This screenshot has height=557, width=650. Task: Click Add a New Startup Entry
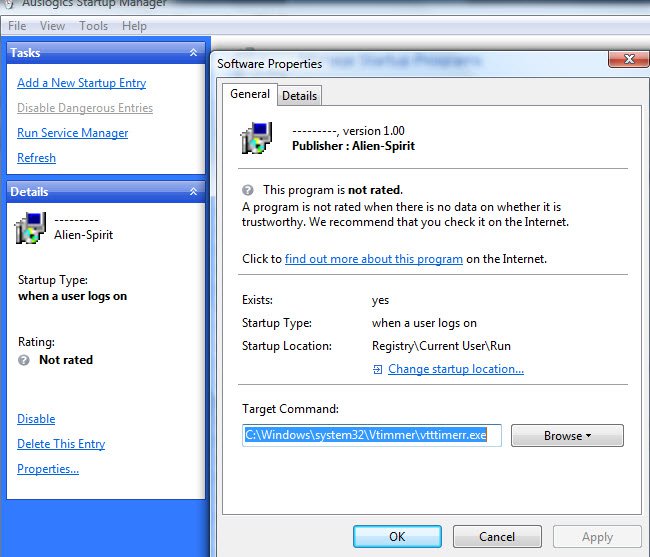pos(82,83)
